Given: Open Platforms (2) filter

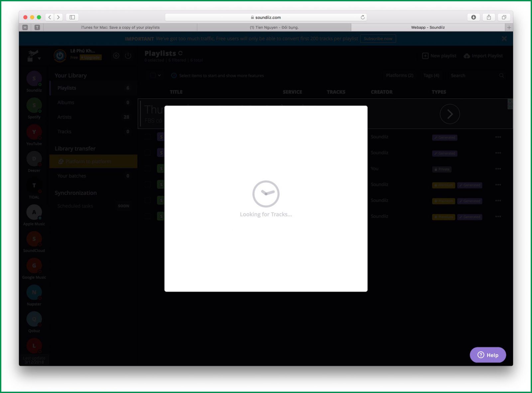Looking at the screenshot, I should click(400, 75).
